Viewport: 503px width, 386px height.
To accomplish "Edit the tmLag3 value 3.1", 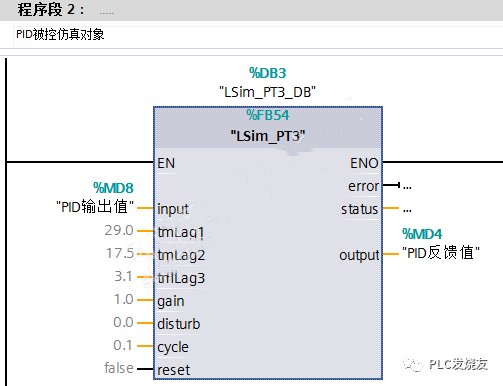I will [123, 276].
